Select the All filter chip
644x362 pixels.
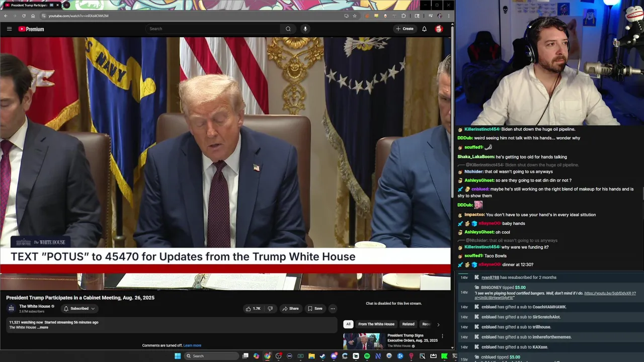click(348, 324)
